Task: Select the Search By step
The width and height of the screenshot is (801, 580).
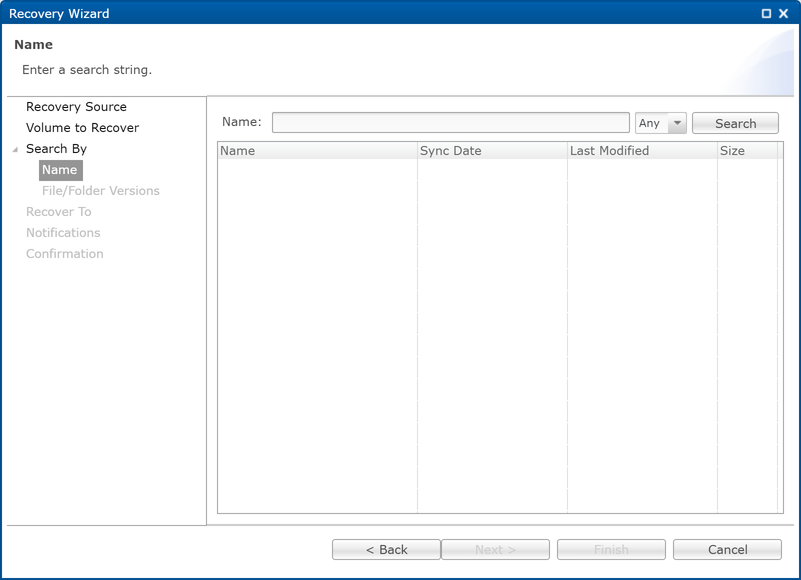Action: click(x=56, y=149)
